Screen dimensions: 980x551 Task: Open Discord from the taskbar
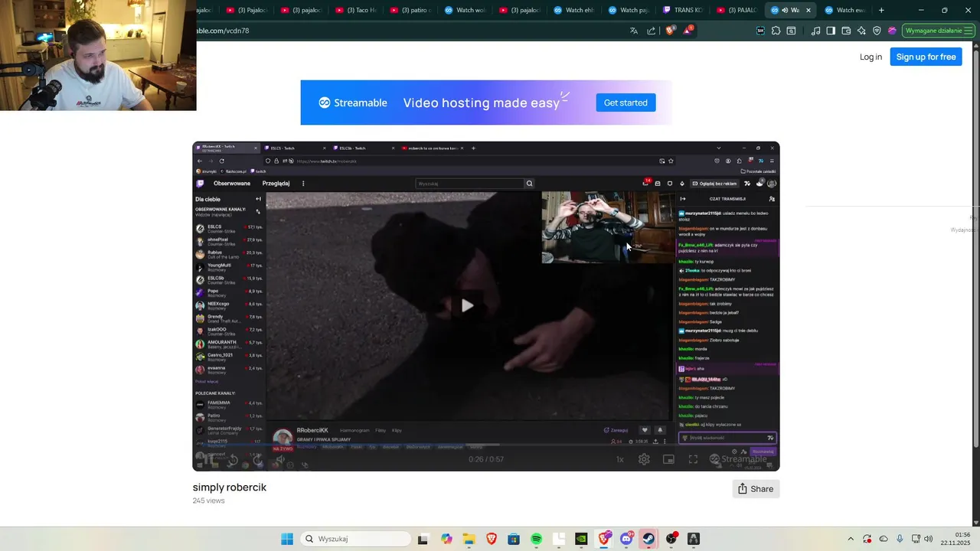point(626,539)
